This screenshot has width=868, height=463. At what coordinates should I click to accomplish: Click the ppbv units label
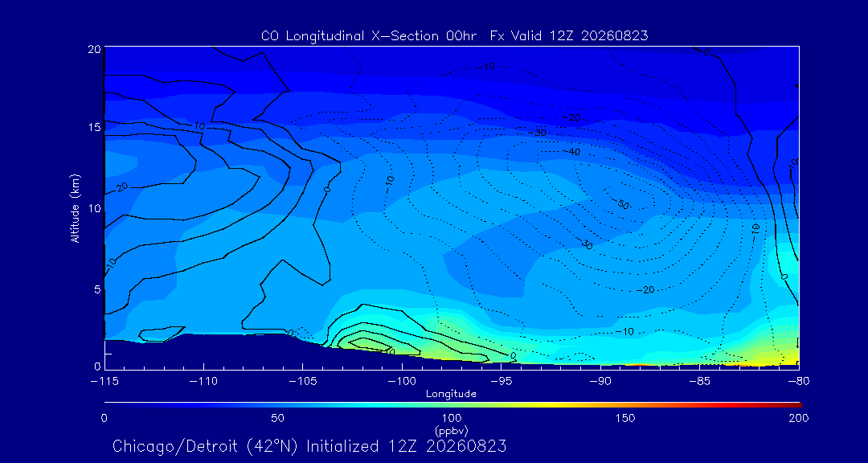(x=452, y=430)
